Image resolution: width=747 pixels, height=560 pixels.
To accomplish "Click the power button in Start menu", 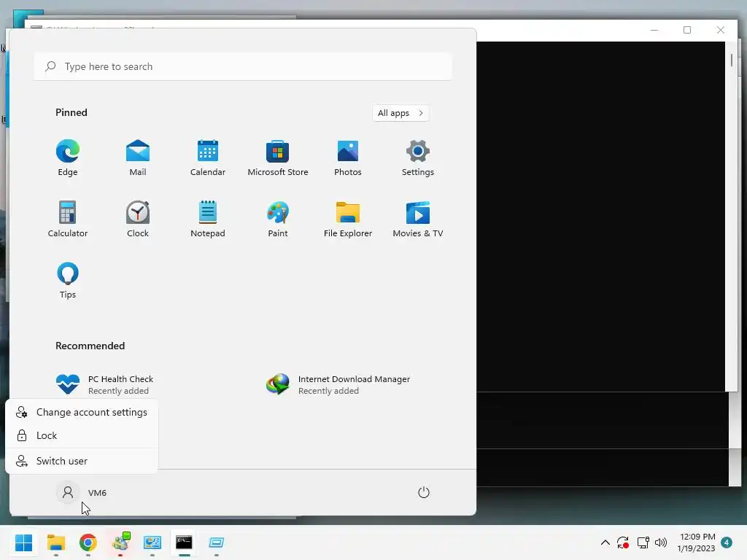I will point(424,492).
